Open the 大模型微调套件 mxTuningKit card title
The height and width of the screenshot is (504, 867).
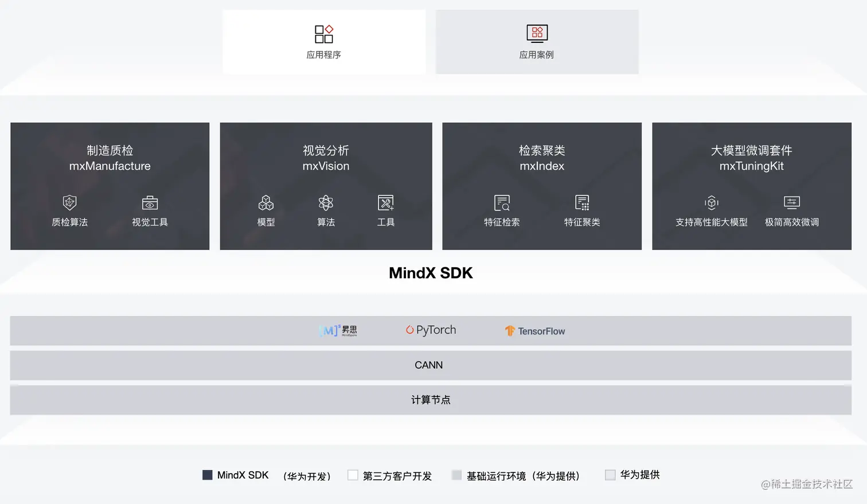point(752,158)
